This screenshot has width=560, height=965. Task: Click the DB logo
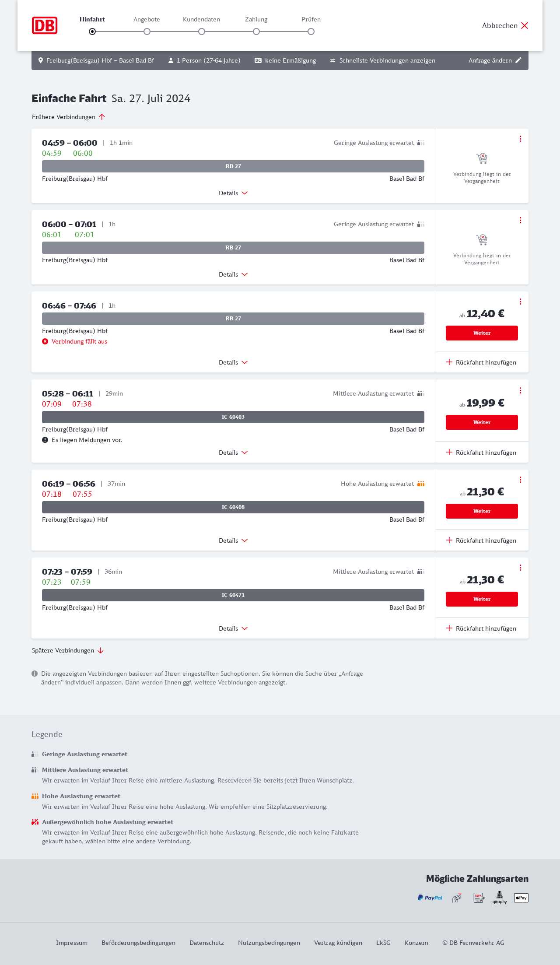(x=45, y=25)
